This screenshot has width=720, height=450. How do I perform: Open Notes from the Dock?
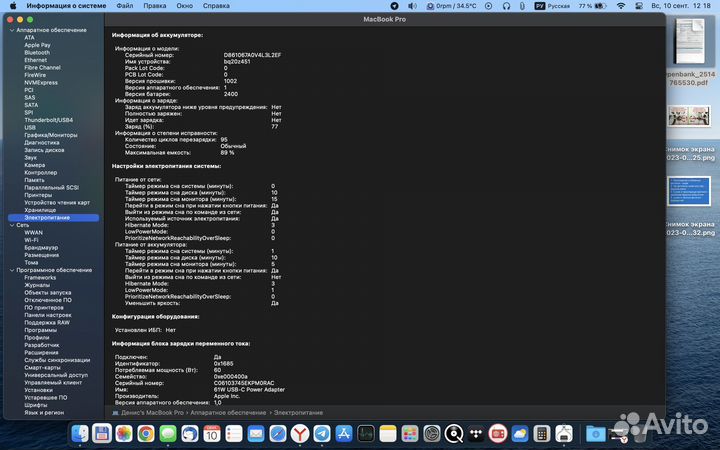(x=388, y=433)
